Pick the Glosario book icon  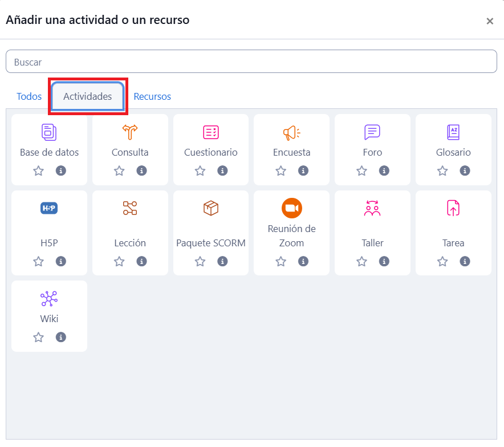coord(453,132)
